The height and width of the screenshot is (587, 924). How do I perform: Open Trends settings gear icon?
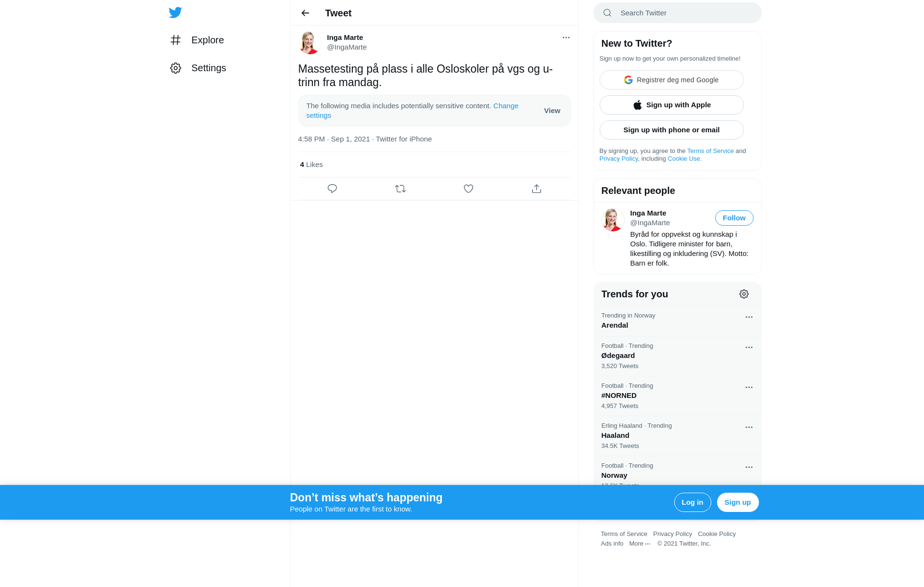click(x=744, y=294)
